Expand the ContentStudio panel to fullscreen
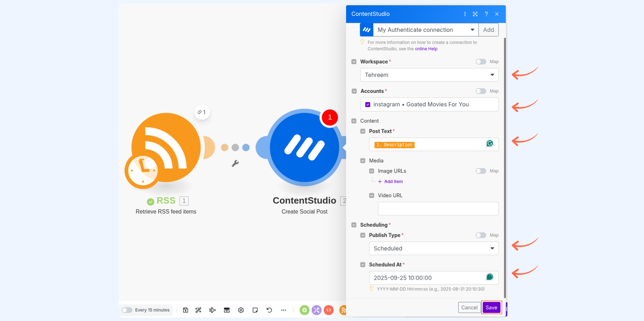644x321 pixels. [x=475, y=14]
